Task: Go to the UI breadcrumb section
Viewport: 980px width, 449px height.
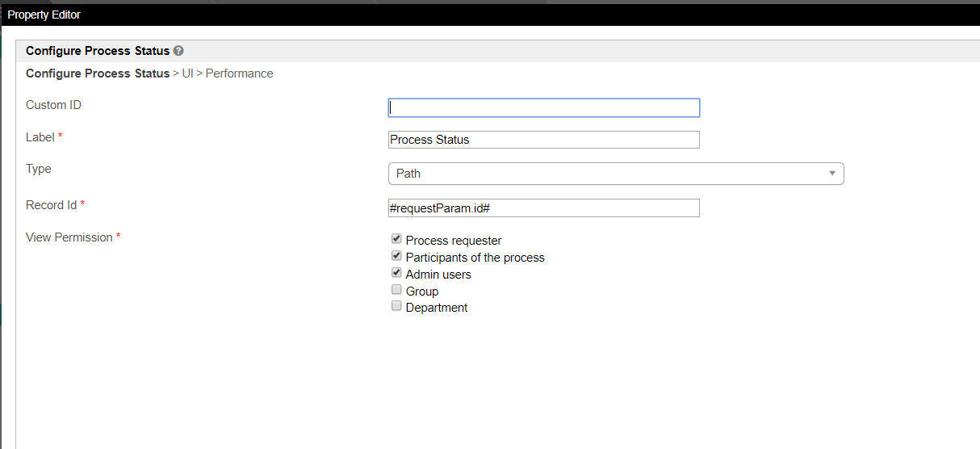Action: point(188,73)
